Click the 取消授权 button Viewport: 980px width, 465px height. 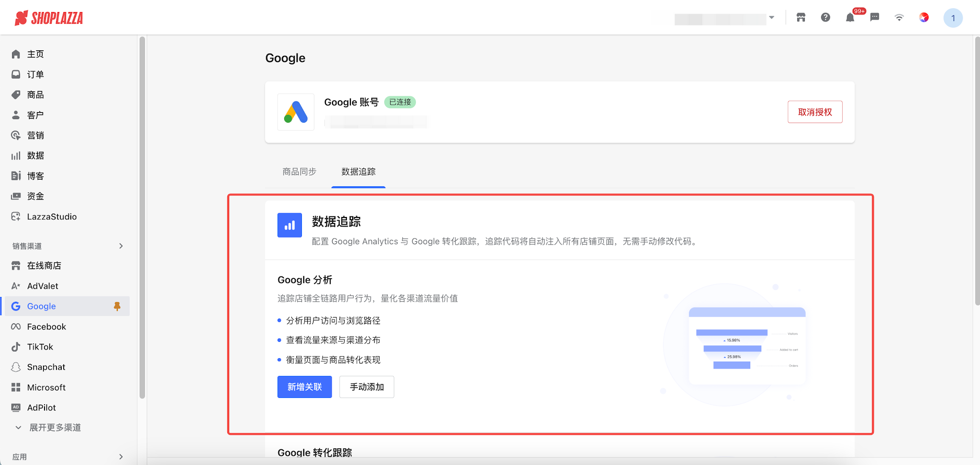pyautogui.click(x=815, y=112)
